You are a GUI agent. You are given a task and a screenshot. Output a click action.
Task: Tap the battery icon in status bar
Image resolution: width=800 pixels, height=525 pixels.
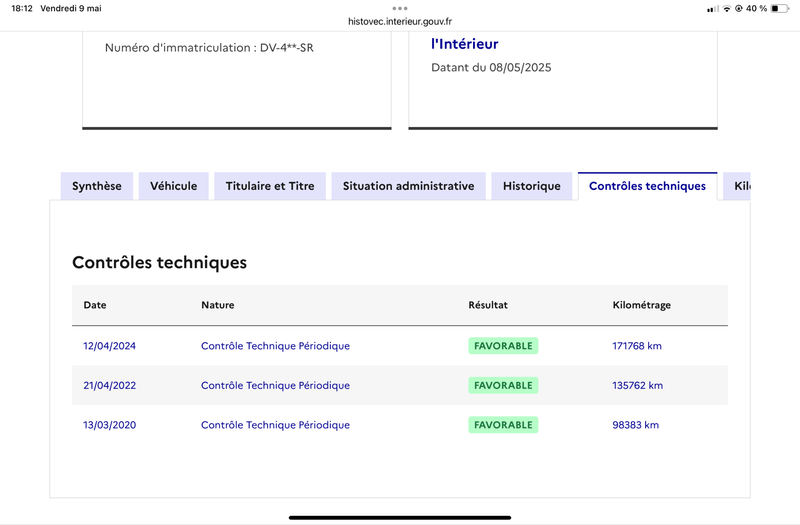click(x=780, y=9)
